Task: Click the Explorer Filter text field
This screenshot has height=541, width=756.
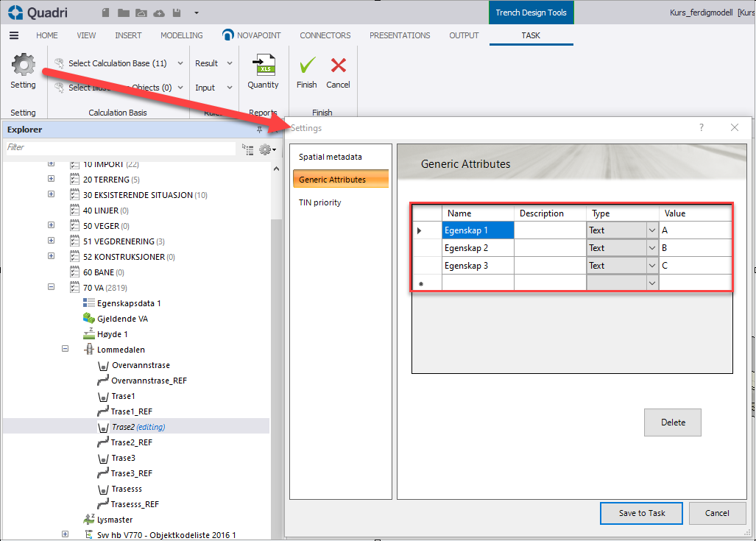Action: coord(119,148)
